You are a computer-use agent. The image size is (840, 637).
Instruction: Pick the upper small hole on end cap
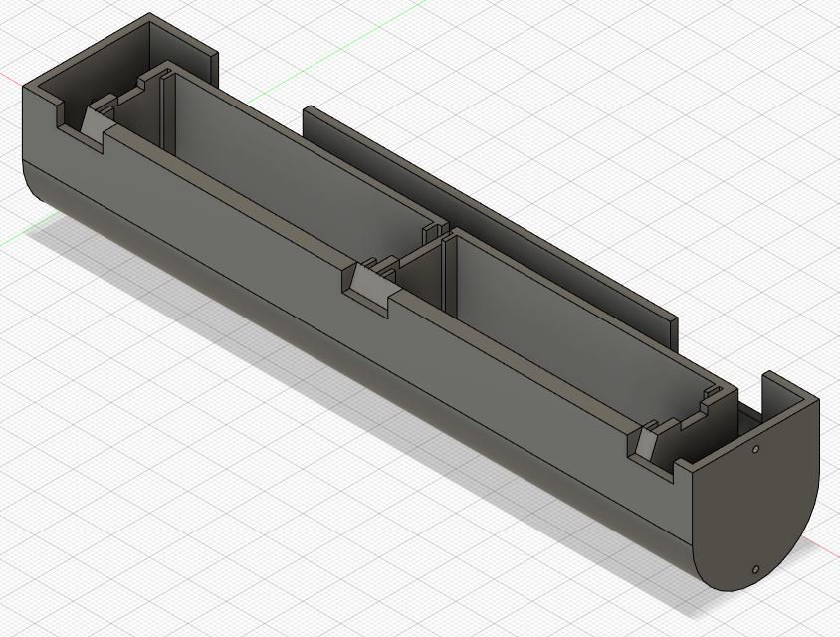(x=755, y=449)
